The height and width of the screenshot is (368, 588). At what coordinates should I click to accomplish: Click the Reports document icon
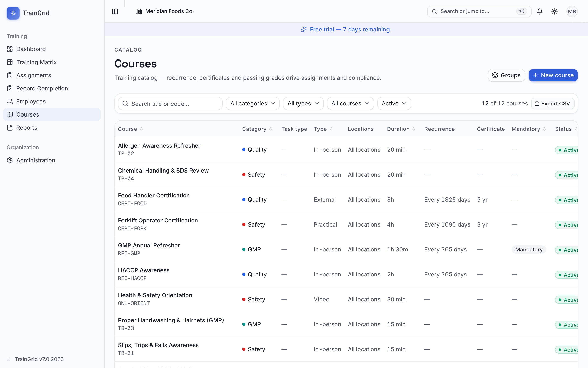pos(10,128)
